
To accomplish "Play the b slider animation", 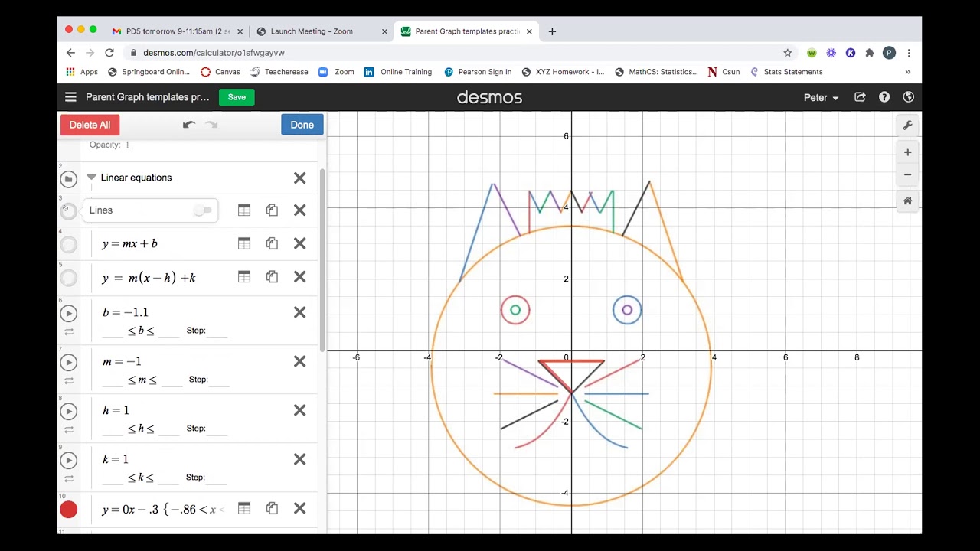I will pos(69,313).
